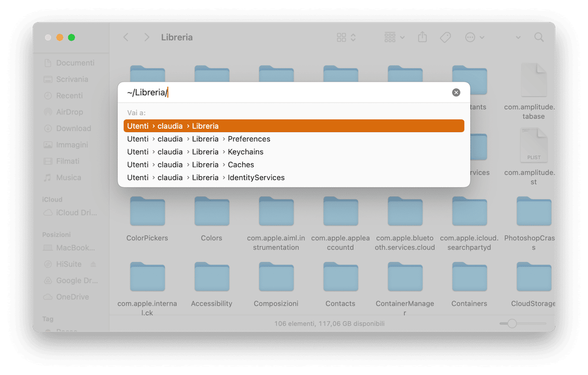Viewport: 588px width, 375px height.
Task: Go forward with the right chevron
Action: click(147, 37)
